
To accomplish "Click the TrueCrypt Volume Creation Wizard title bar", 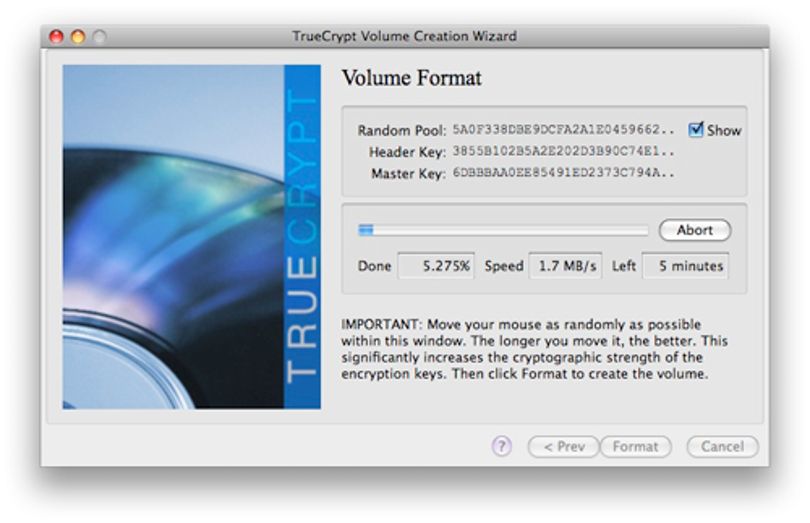I will (x=404, y=36).
